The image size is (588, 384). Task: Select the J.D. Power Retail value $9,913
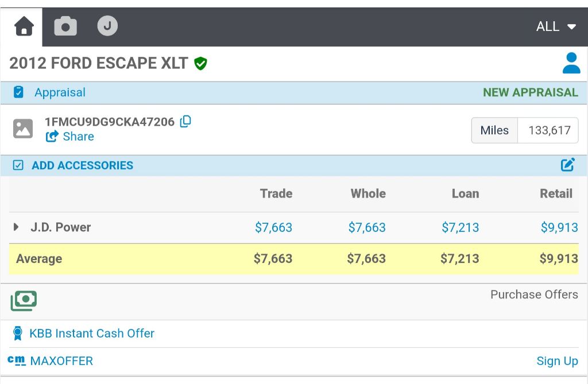coord(559,227)
